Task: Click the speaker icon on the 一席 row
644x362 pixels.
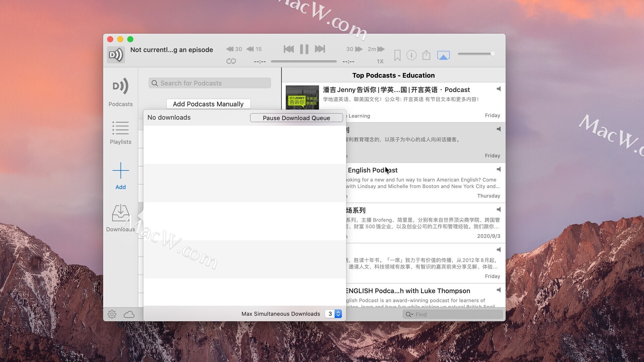Action: (x=499, y=250)
